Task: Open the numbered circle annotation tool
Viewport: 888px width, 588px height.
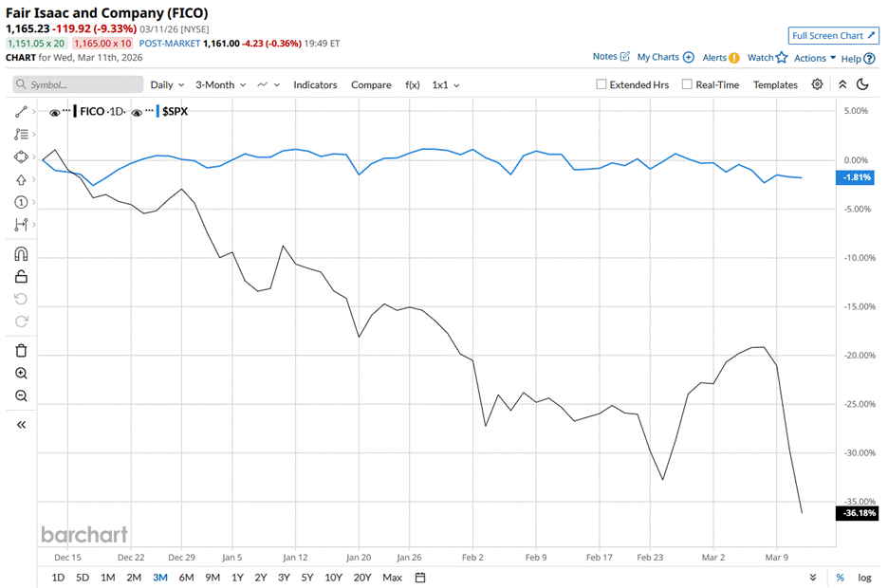Action: [x=21, y=202]
